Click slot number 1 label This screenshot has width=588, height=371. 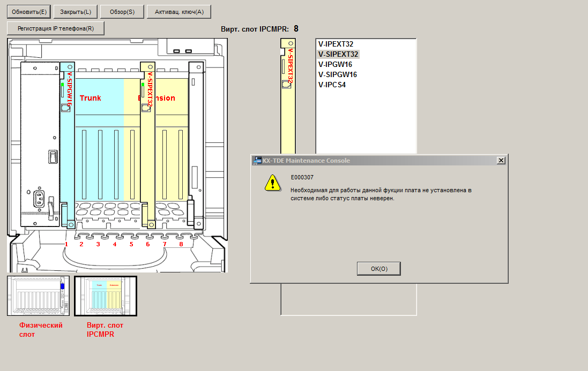(x=66, y=244)
